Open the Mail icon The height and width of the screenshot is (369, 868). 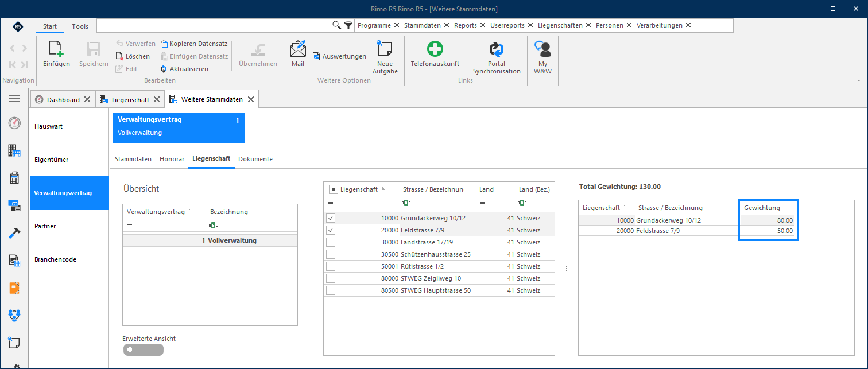pyautogui.click(x=298, y=49)
